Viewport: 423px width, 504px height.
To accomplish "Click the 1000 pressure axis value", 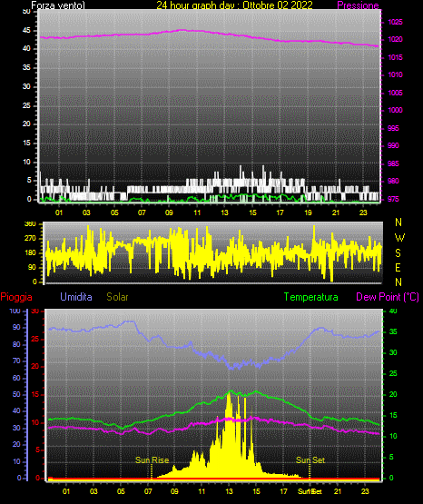I will coord(395,110).
